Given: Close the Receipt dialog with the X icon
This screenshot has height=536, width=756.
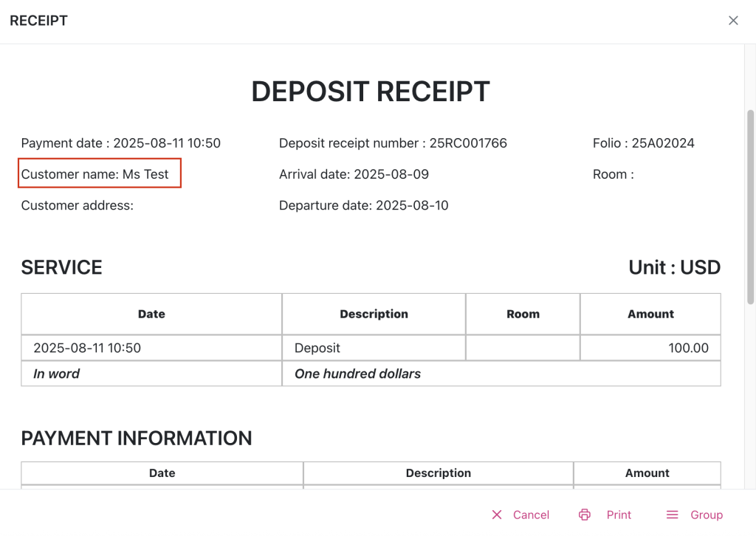Looking at the screenshot, I should [x=733, y=21].
